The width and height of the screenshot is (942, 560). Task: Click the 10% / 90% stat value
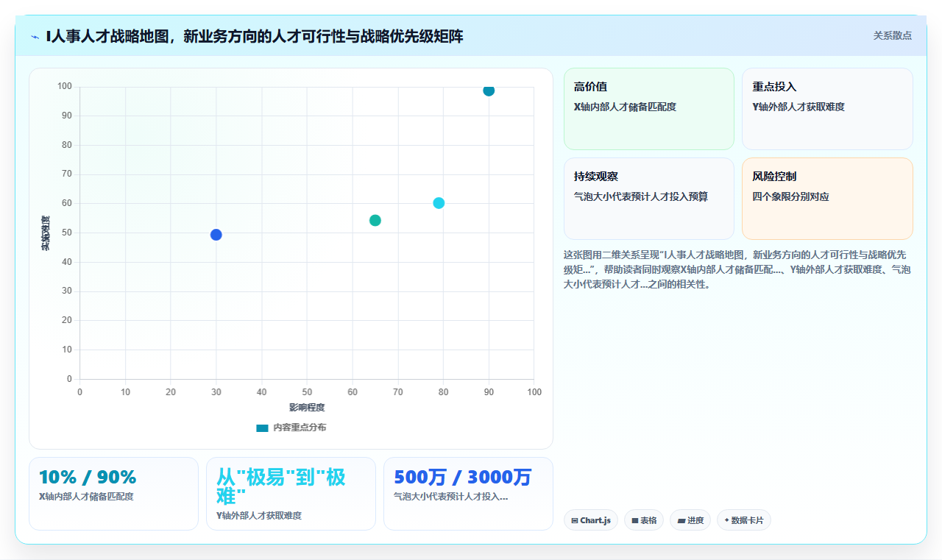[x=88, y=477]
